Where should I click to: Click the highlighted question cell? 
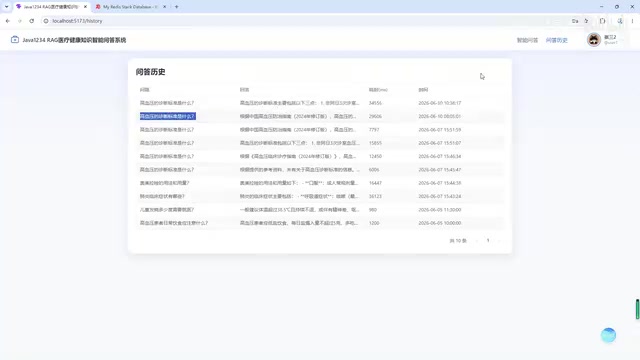click(x=167, y=116)
